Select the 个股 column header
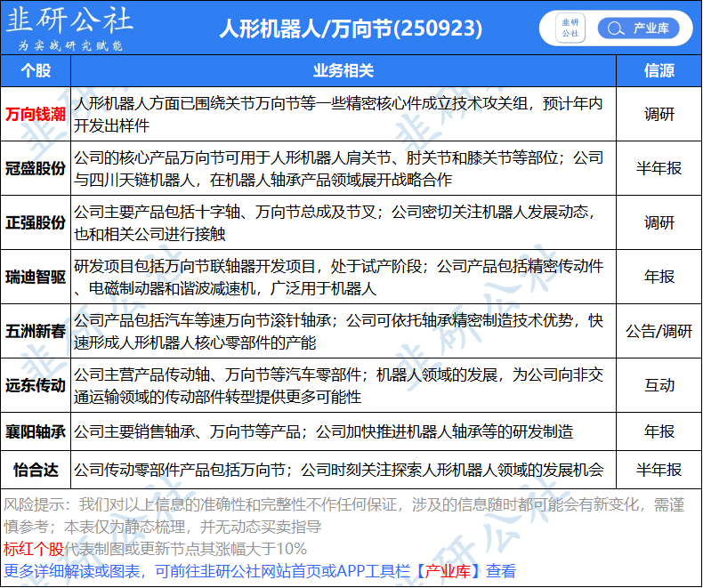Screen dimensions: 703x588 click(x=36, y=70)
